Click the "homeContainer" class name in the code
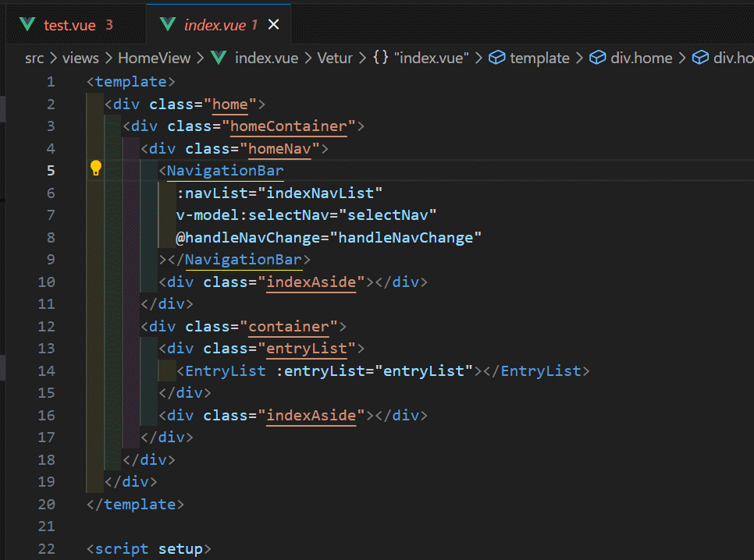The height and width of the screenshot is (560, 754). pos(289,126)
